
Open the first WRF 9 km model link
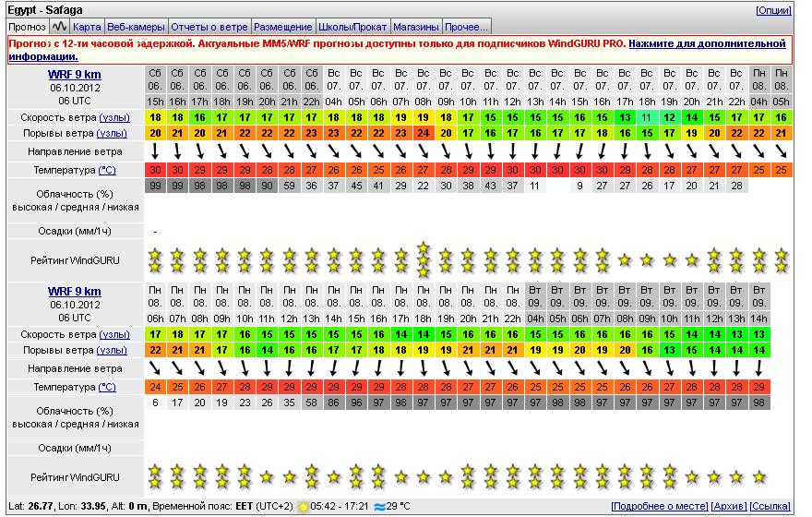(75, 75)
